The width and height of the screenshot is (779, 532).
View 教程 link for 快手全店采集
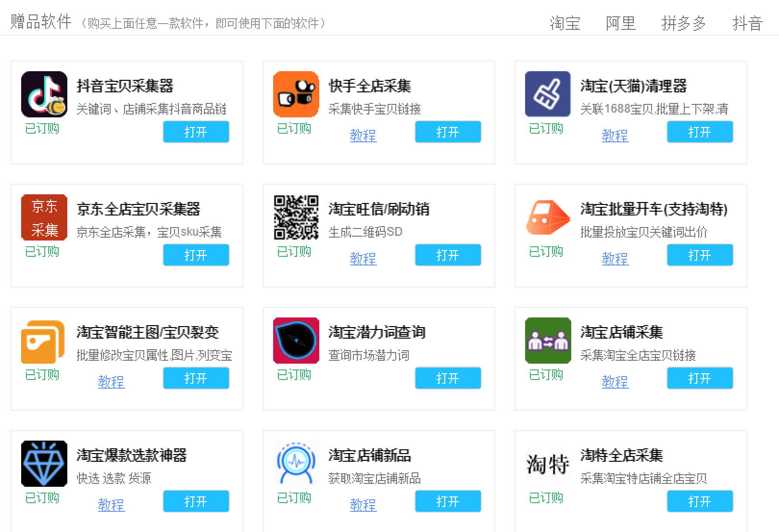[x=363, y=136]
